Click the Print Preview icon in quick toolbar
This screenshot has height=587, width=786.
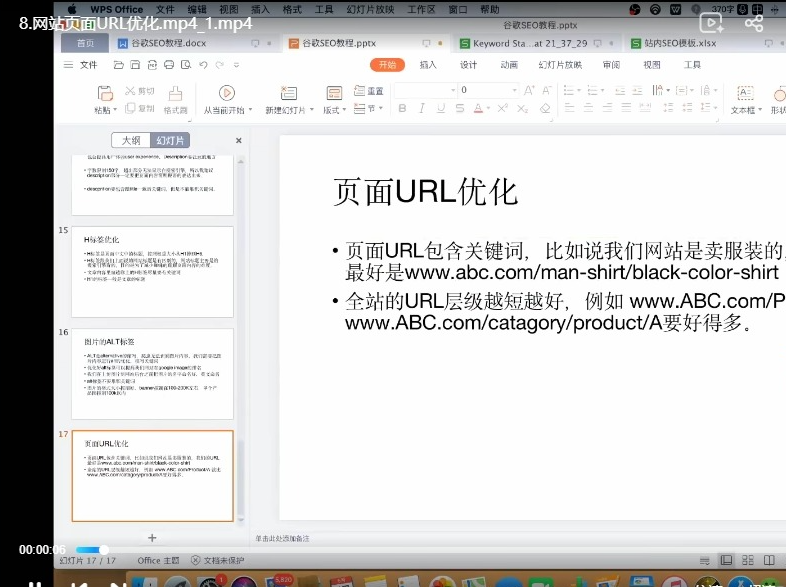[x=186, y=65]
